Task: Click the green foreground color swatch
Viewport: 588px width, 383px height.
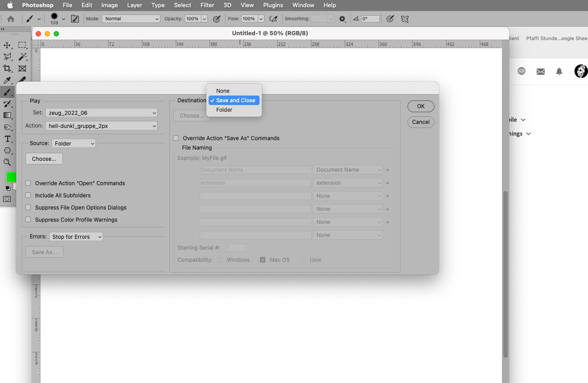Action: point(11,177)
